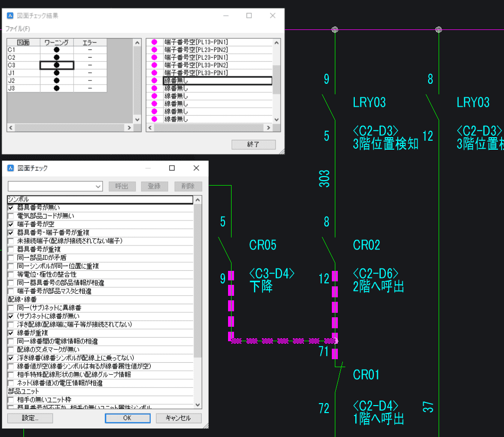Tick 端子番号が部品マスタと相違 checkbox
This screenshot has height=437, width=504.
click(x=11, y=291)
